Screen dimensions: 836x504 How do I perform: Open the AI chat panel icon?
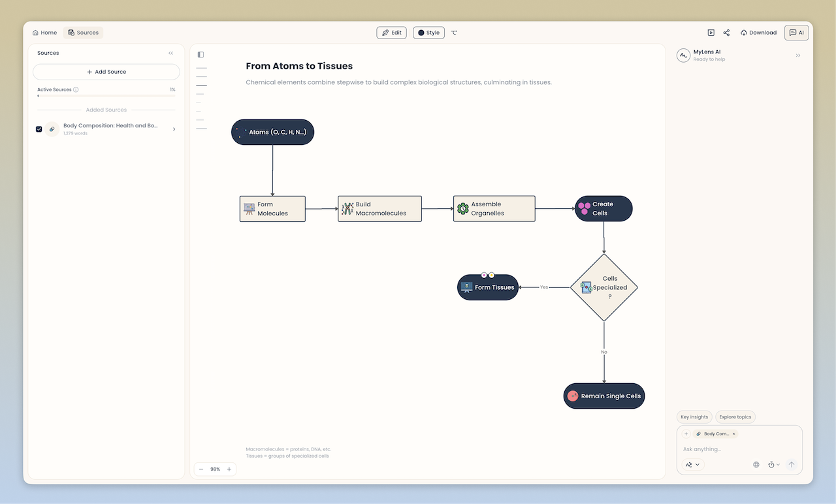(796, 32)
